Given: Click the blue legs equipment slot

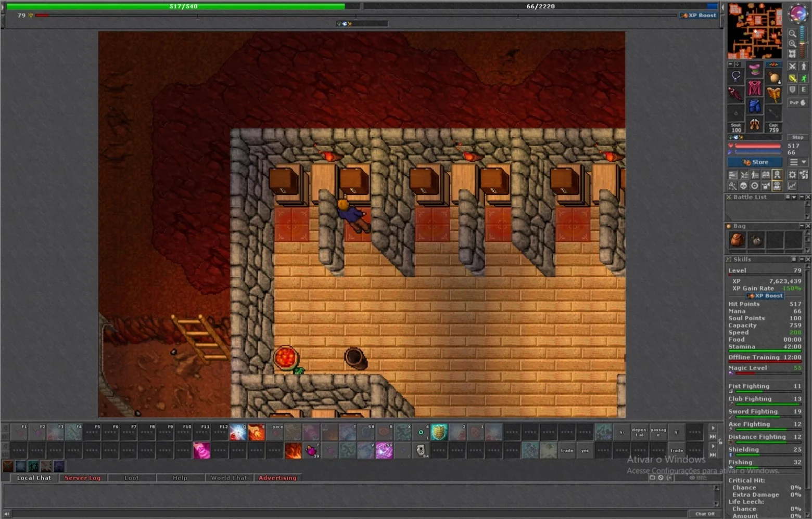Looking at the screenshot, I should pos(755,107).
